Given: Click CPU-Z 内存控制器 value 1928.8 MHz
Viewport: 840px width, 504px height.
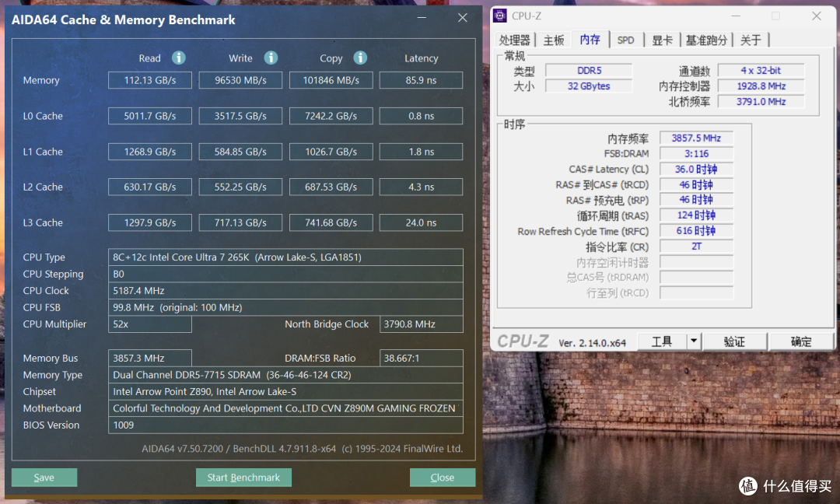Looking at the screenshot, I should [x=761, y=86].
